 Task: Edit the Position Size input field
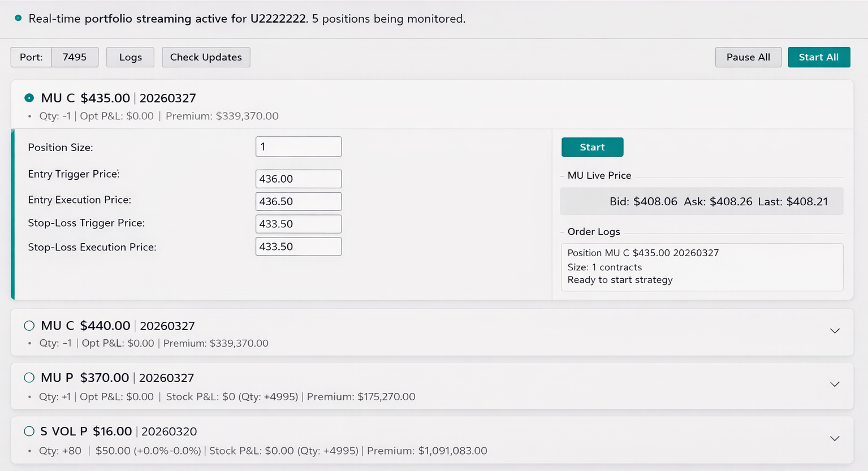coord(298,147)
